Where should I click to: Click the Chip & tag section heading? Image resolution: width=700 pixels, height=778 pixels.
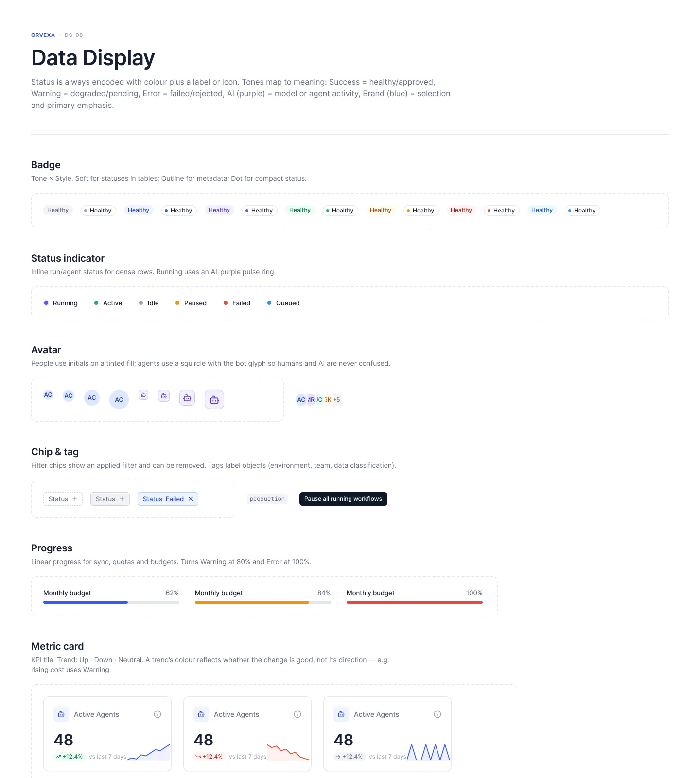[55, 452]
